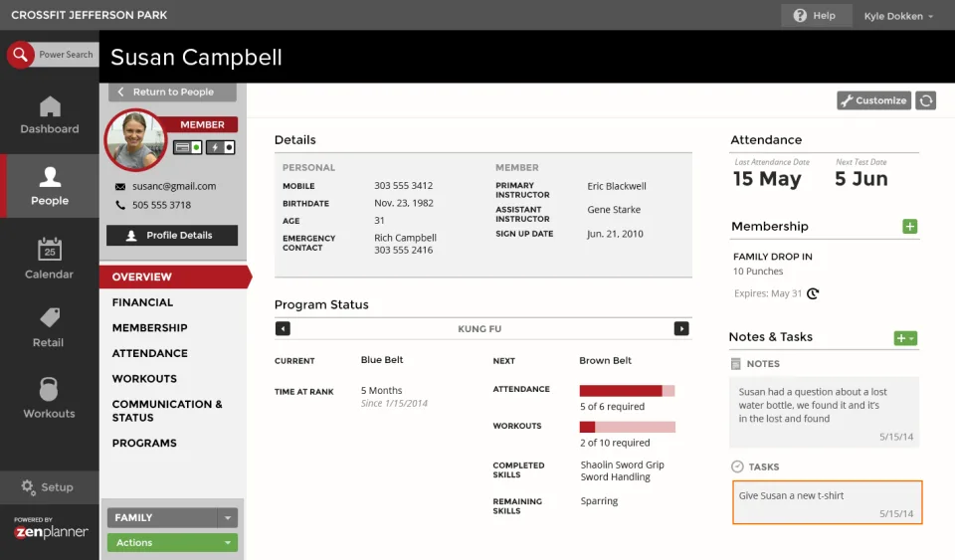Mark Tasks circle checkmark complete
This screenshot has height=560, width=955.
[x=737, y=467]
